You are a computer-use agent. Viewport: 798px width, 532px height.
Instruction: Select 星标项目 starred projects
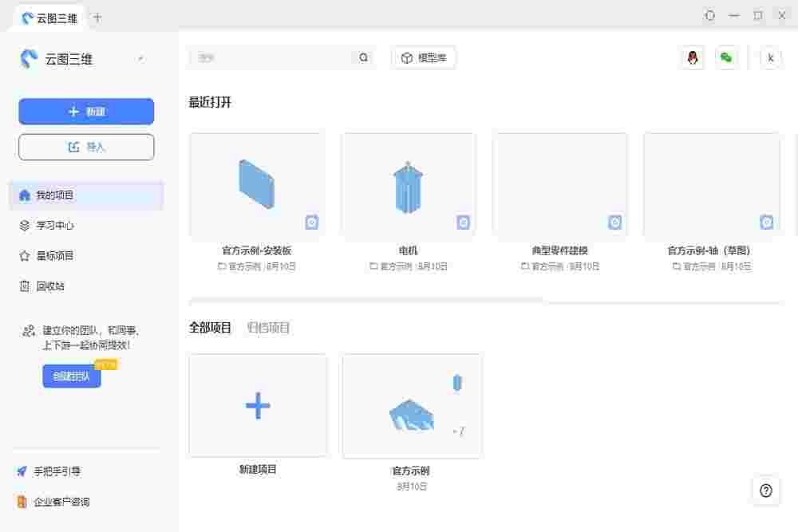click(x=48, y=255)
